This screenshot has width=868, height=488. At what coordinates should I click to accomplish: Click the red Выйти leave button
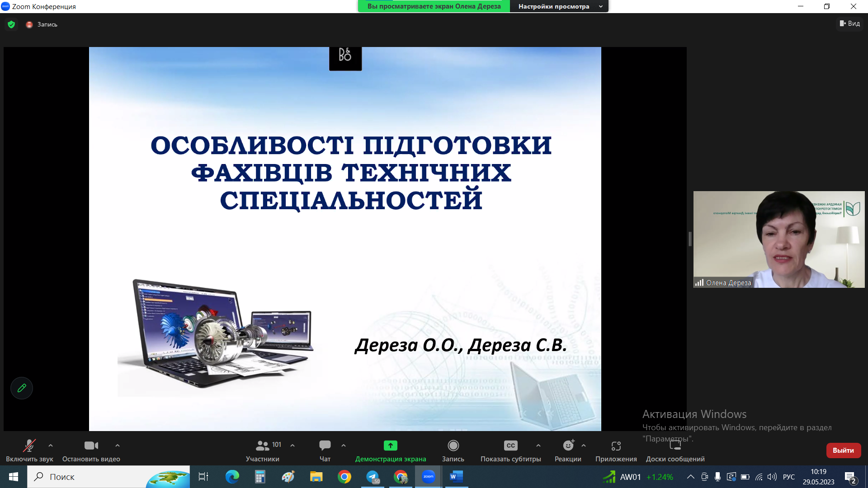click(x=843, y=450)
